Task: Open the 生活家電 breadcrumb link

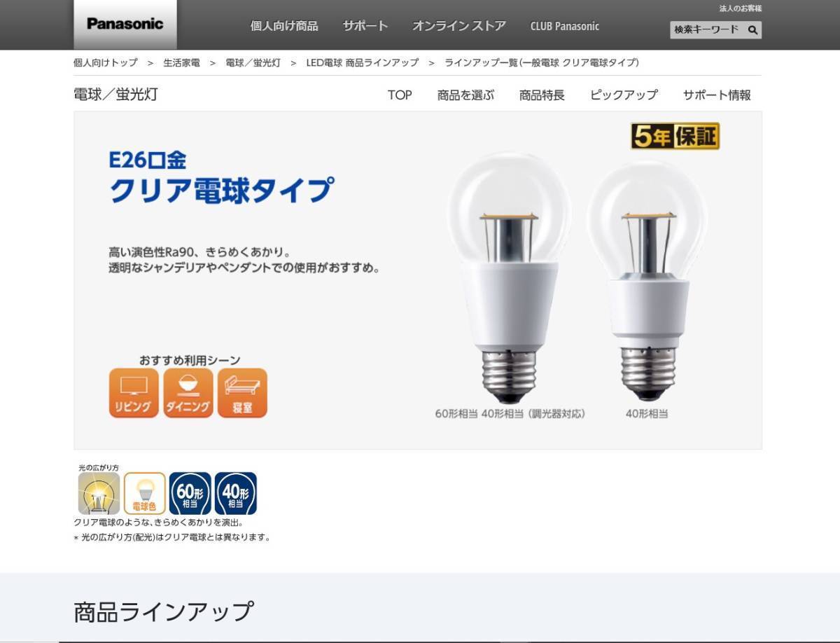Action: point(181,62)
